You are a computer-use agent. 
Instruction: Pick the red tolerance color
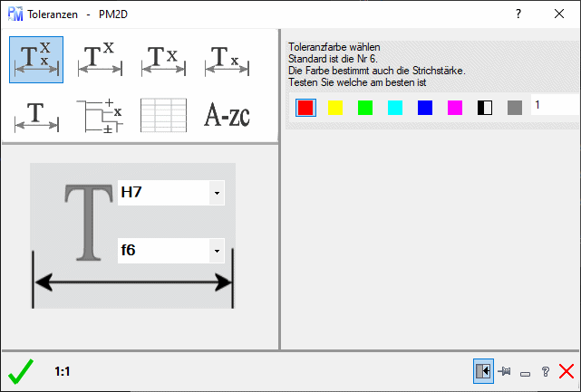[305, 108]
